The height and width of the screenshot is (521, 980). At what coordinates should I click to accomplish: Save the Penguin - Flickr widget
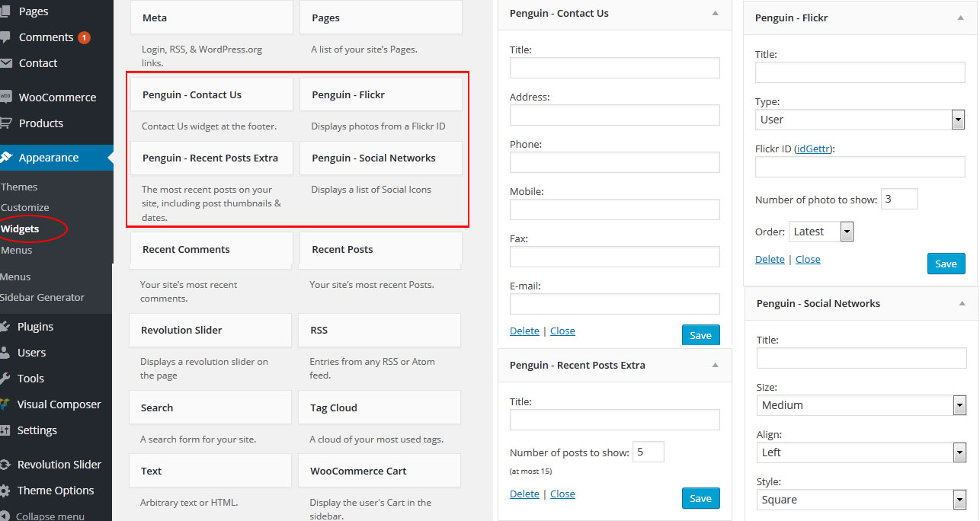click(946, 264)
